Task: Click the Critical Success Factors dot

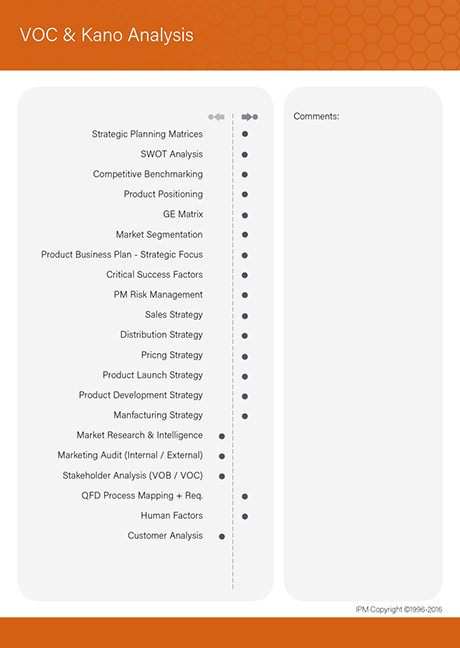Action: tap(245, 275)
